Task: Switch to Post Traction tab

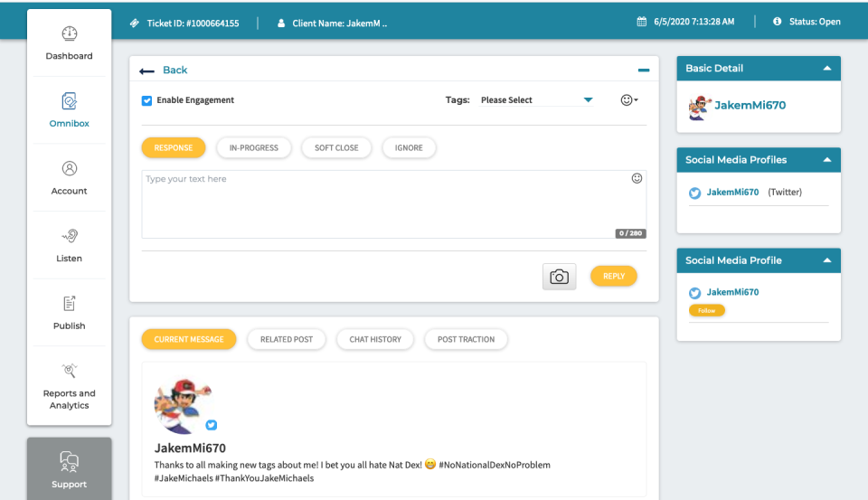Action: coord(466,339)
